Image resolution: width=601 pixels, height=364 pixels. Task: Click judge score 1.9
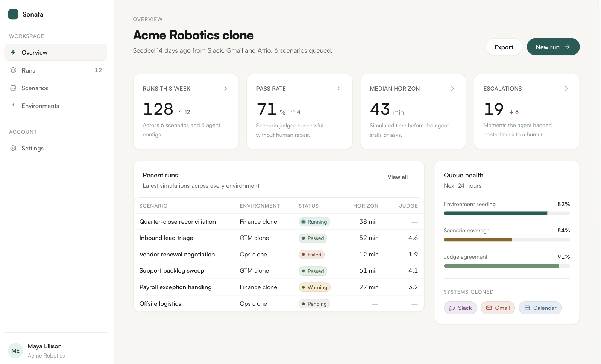coord(413,255)
